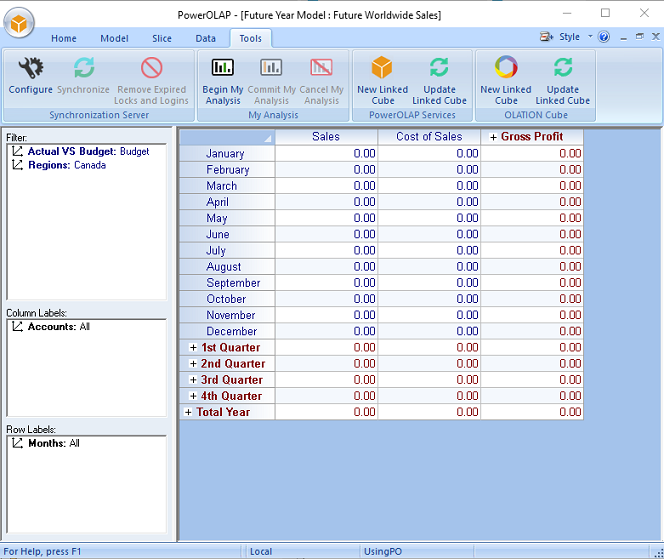Click Commit My Analysis icon
The height and width of the screenshot is (559, 664).
pos(271,67)
